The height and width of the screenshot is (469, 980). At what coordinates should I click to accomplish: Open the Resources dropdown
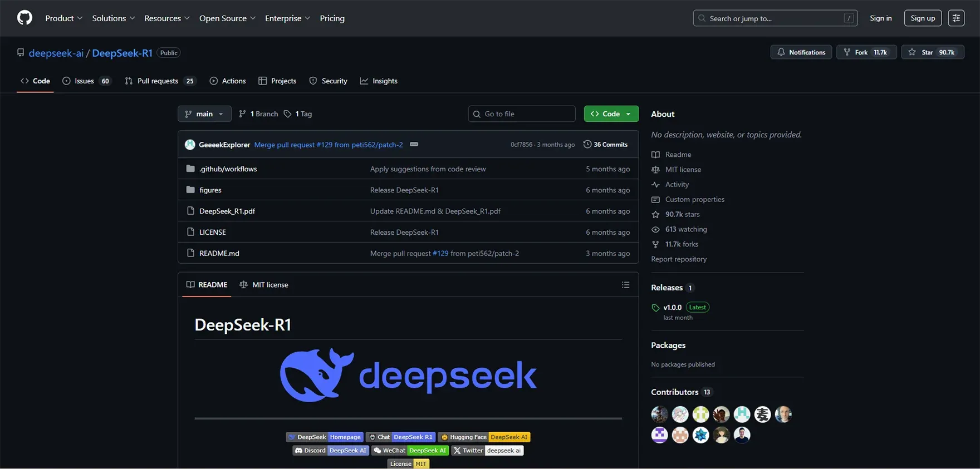click(x=167, y=18)
